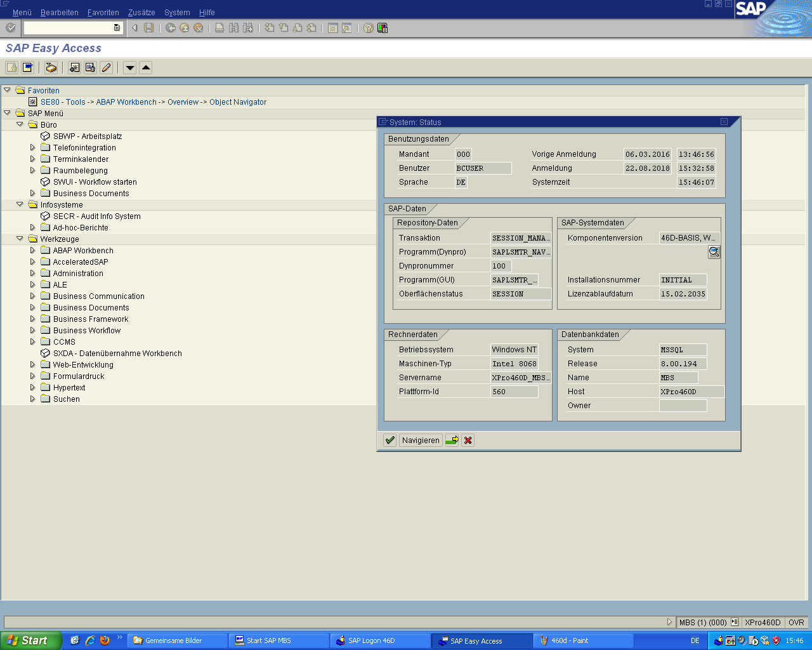The height and width of the screenshot is (650, 812).
Task: Click the red security shield tray icon
Action: point(776,640)
